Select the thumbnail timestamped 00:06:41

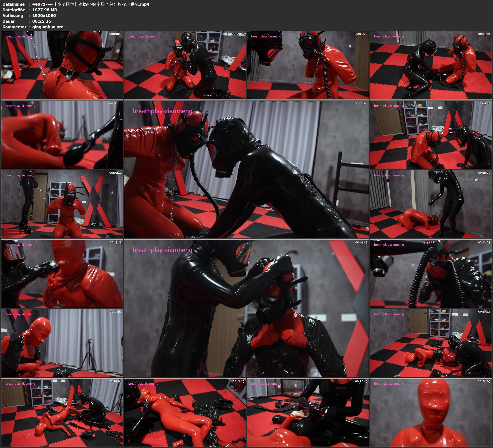[x=62, y=134]
